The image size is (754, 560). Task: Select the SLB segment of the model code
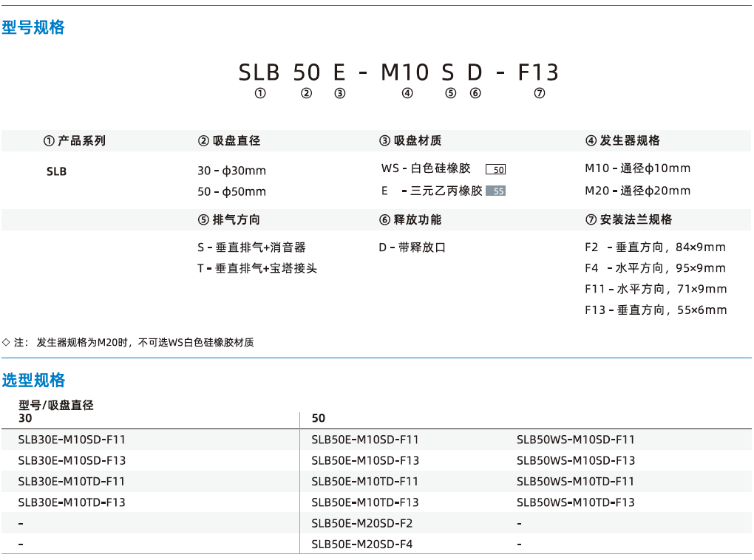(x=259, y=72)
